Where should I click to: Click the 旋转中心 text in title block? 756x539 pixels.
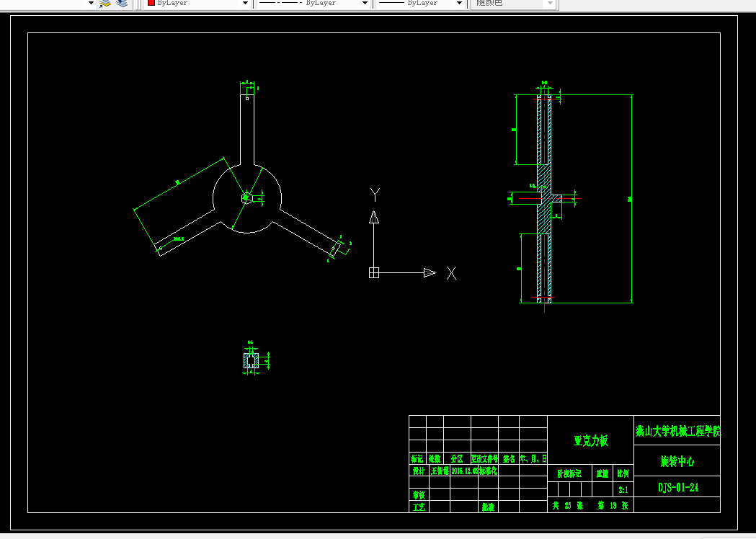click(677, 461)
